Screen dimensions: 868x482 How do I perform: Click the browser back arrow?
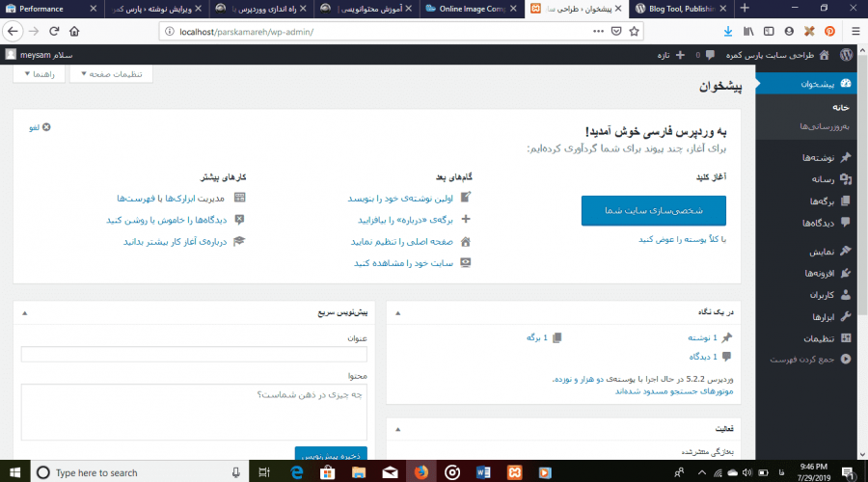click(x=13, y=32)
